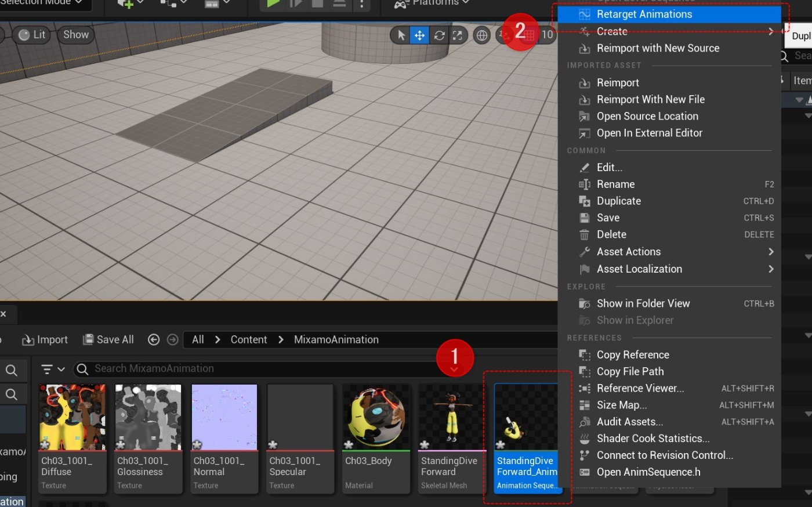Image resolution: width=812 pixels, height=507 pixels.
Task: Click Shader Cook Statistics... entry
Action: [x=669, y=439]
